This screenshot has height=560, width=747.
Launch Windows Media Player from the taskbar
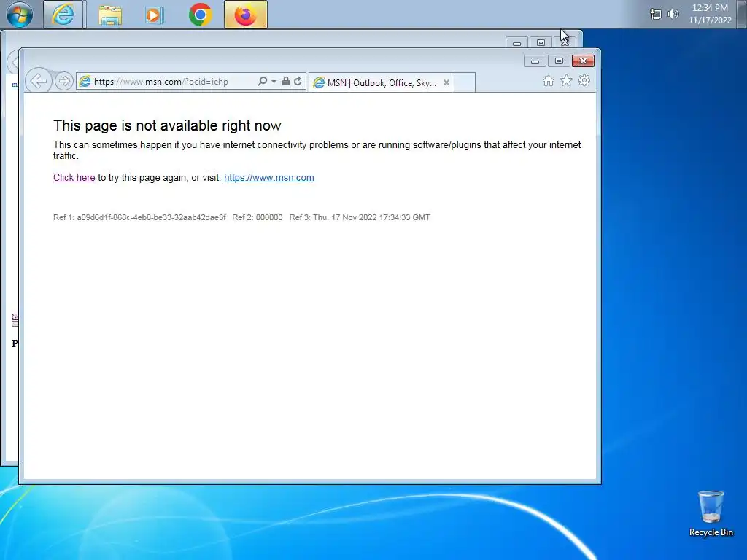click(155, 15)
